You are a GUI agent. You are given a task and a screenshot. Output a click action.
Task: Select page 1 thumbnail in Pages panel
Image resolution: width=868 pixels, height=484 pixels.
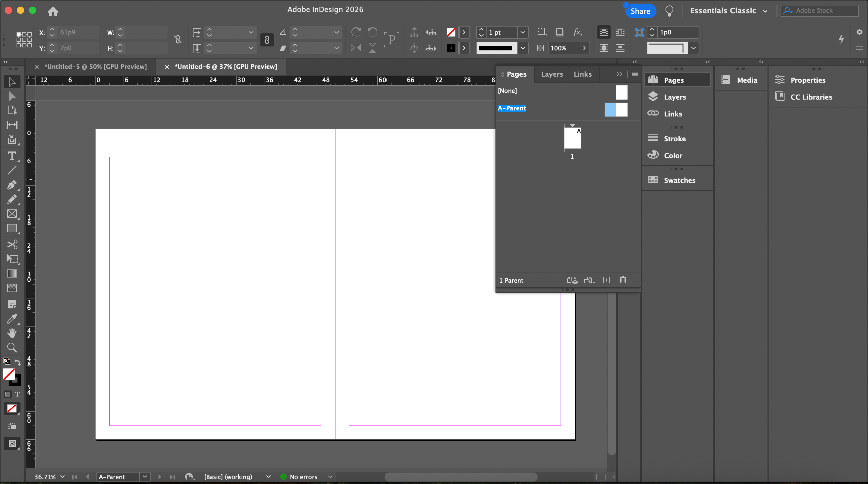tap(573, 139)
